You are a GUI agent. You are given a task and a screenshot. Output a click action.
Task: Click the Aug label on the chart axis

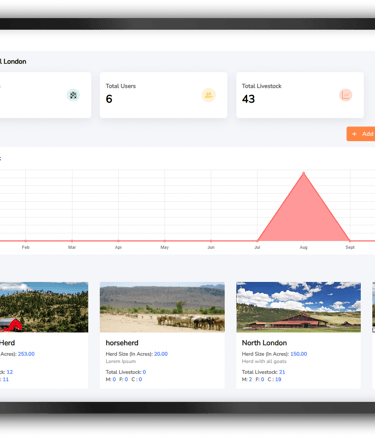(304, 247)
